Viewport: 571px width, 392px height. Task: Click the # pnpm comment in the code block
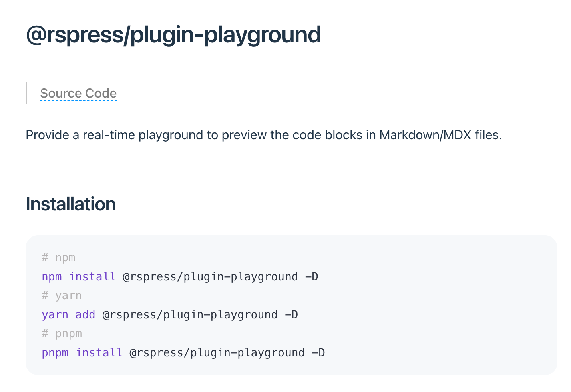point(61,333)
